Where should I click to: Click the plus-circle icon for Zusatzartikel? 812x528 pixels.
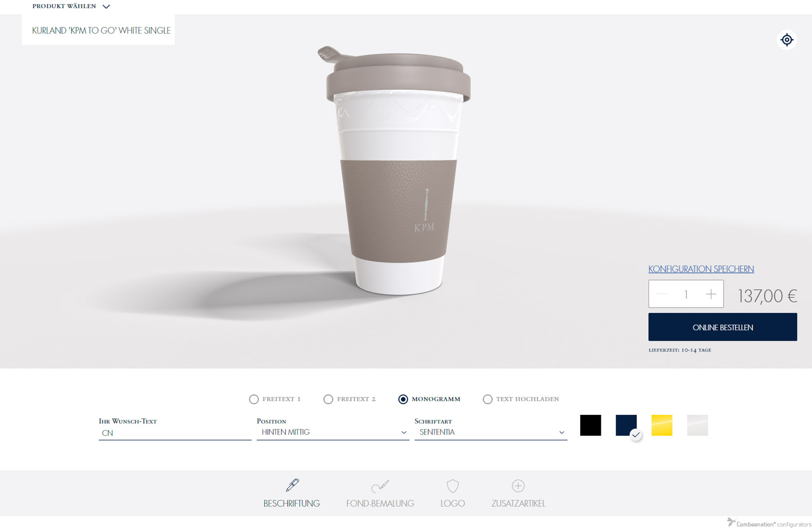point(518,486)
